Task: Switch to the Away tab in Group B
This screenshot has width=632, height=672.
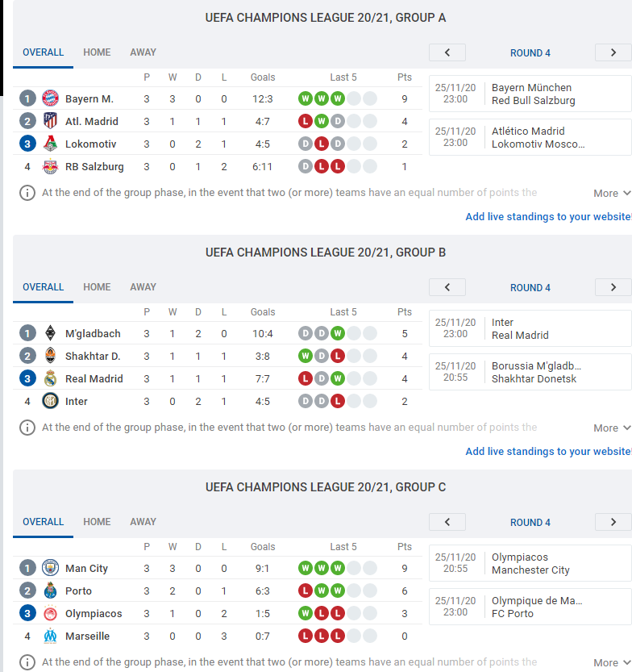Action: point(143,287)
